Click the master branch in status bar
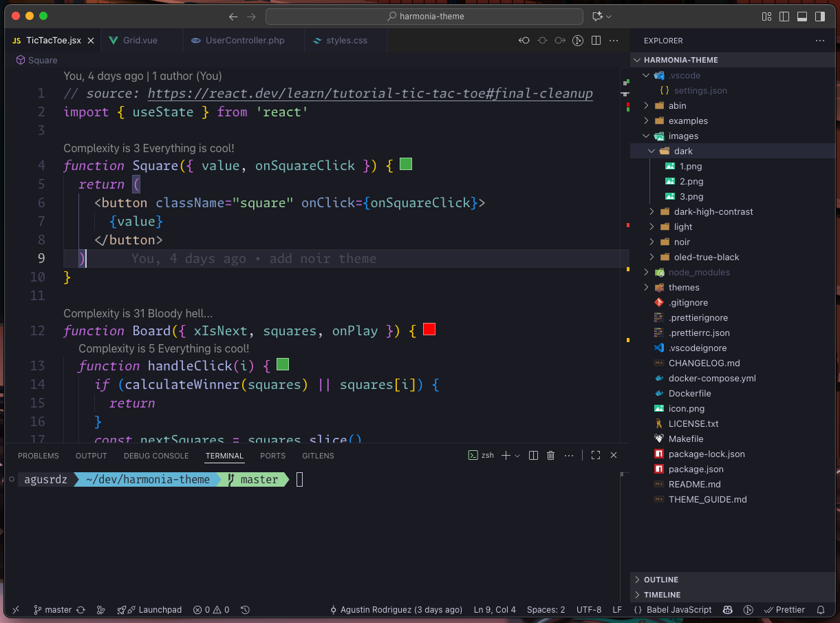The image size is (840, 623). (52, 610)
